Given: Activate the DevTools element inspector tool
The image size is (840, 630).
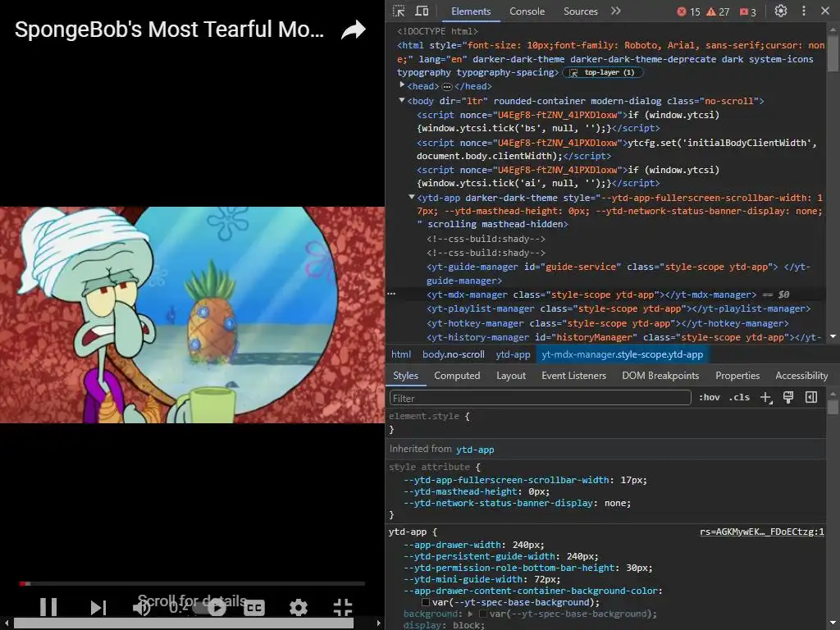Looking at the screenshot, I should 399,11.
